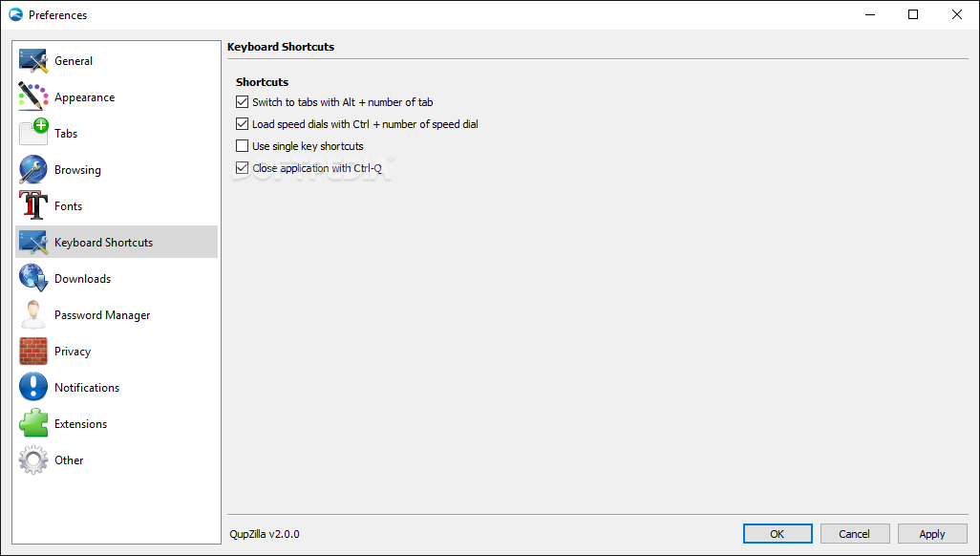Toggle Close application with Ctrl-Q checkbox
The width and height of the screenshot is (980, 556).
coord(242,167)
